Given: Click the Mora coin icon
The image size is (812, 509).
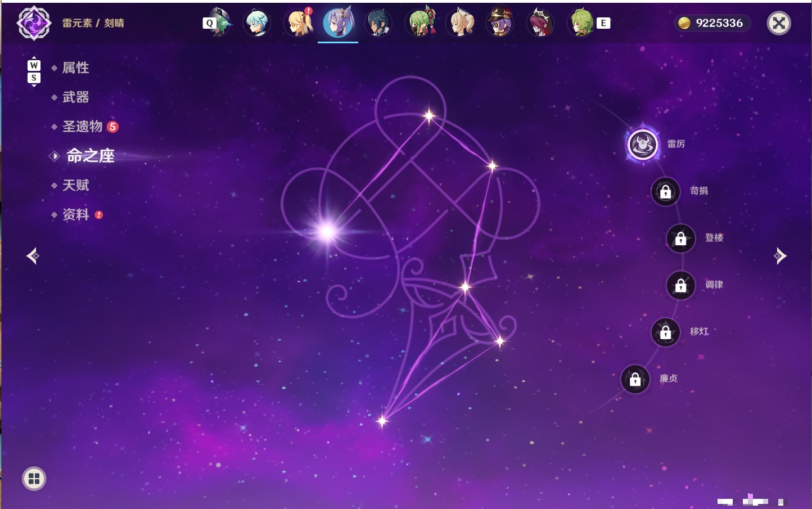Looking at the screenshot, I should point(684,23).
